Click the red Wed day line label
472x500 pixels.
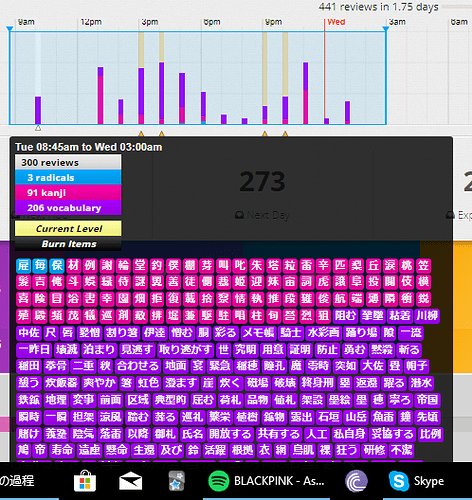pos(336,22)
